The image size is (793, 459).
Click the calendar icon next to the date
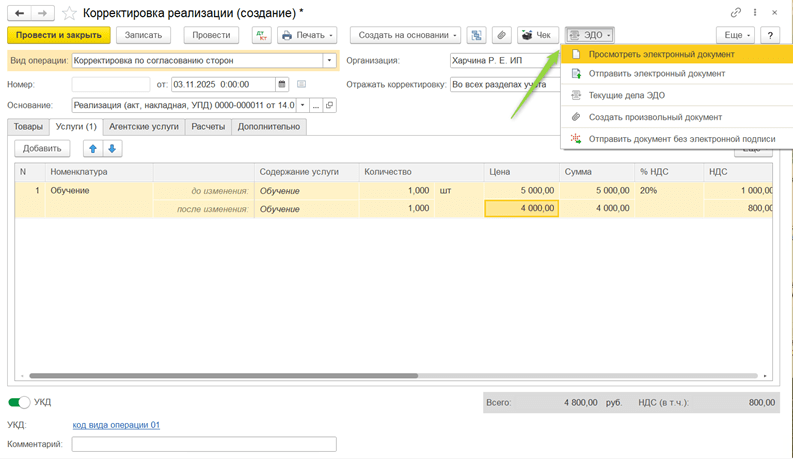[x=282, y=84]
